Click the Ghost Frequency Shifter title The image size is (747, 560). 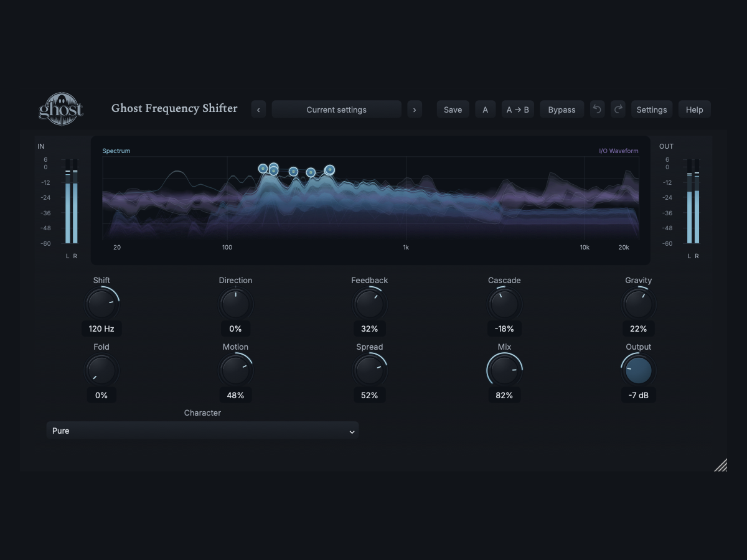coord(174,108)
